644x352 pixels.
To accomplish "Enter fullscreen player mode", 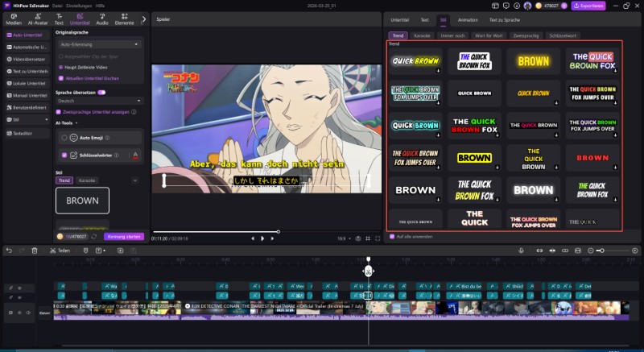I will coord(378,238).
